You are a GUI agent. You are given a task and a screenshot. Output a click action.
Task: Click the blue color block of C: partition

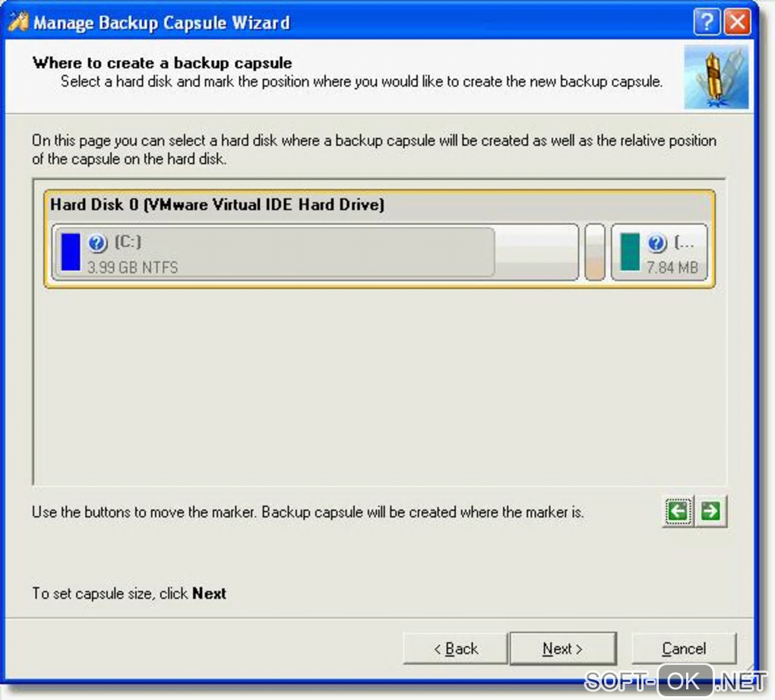click(71, 252)
